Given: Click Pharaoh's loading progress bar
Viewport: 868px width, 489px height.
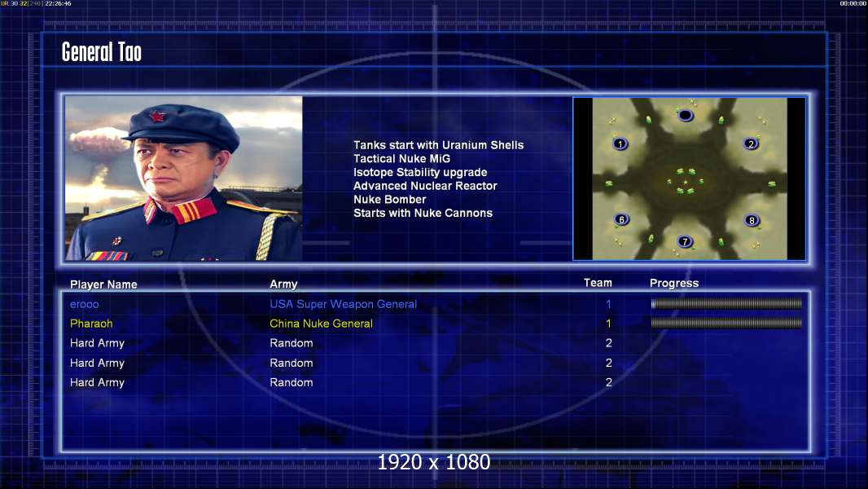Looking at the screenshot, I should pos(726,323).
